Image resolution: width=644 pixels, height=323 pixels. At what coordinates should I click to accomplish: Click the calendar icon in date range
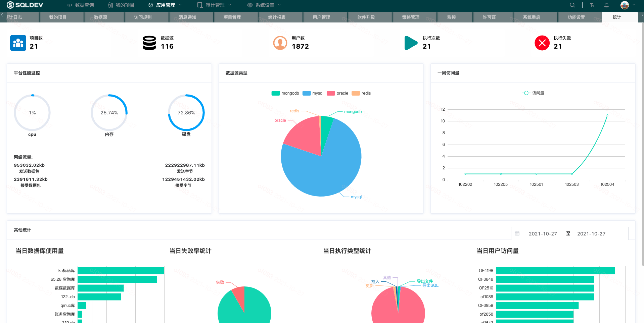(x=517, y=233)
